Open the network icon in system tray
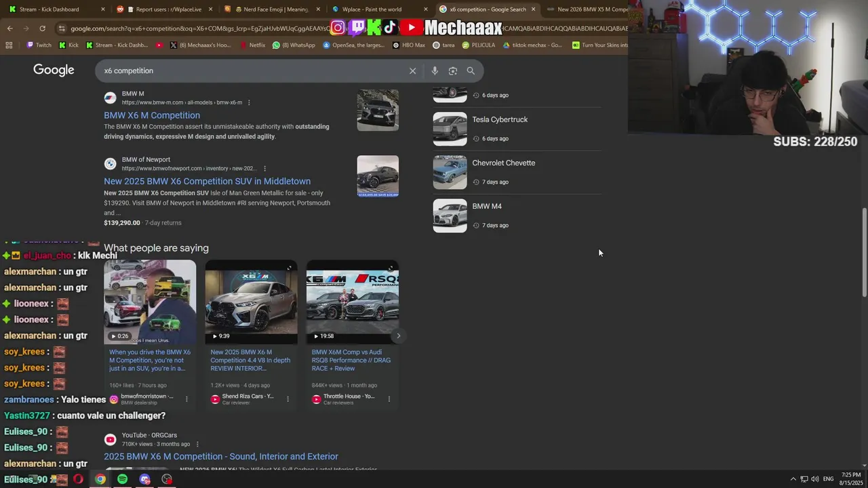This screenshot has width=868, height=488. point(804,479)
